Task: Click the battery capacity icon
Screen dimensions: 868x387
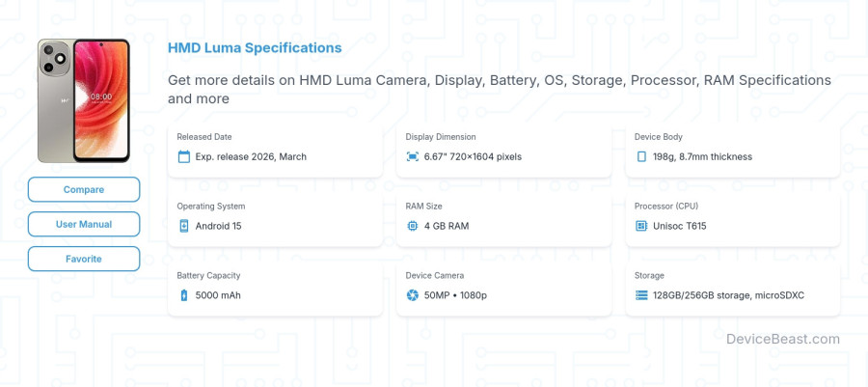Action: 184,295
